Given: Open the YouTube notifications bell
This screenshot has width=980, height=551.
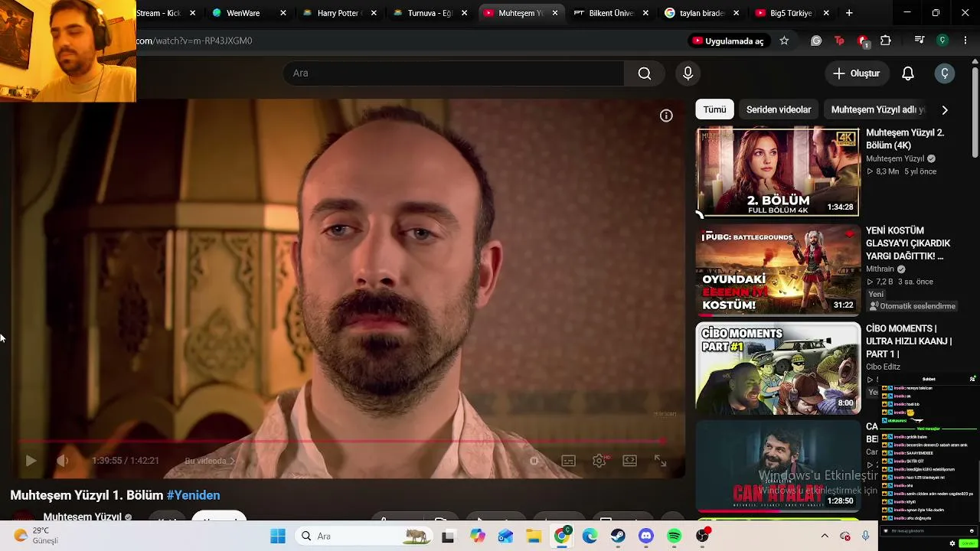Looking at the screenshot, I should (x=908, y=73).
